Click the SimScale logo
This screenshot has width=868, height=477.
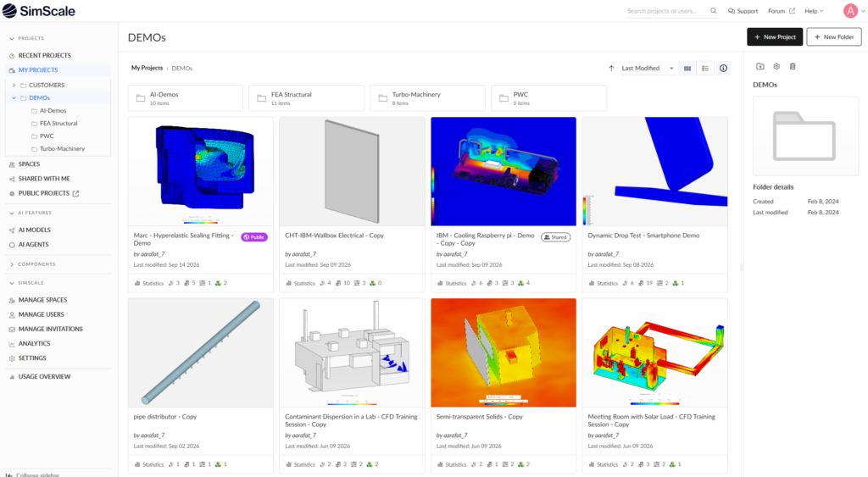click(x=39, y=10)
